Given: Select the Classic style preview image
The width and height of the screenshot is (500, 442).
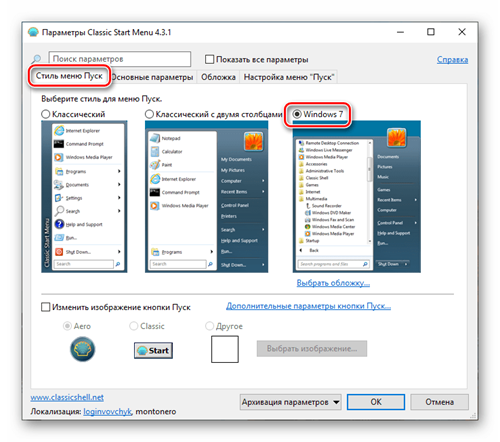Looking at the screenshot, I should click(84, 197).
